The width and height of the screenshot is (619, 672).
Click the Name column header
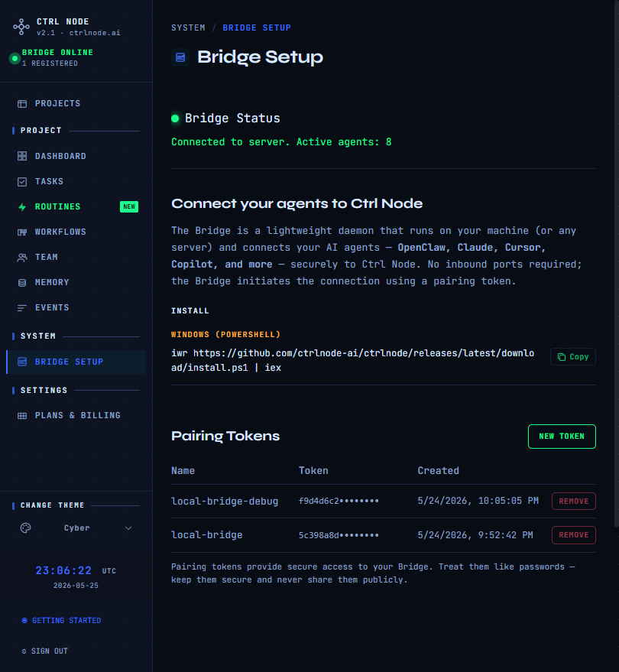pos(183,471)
